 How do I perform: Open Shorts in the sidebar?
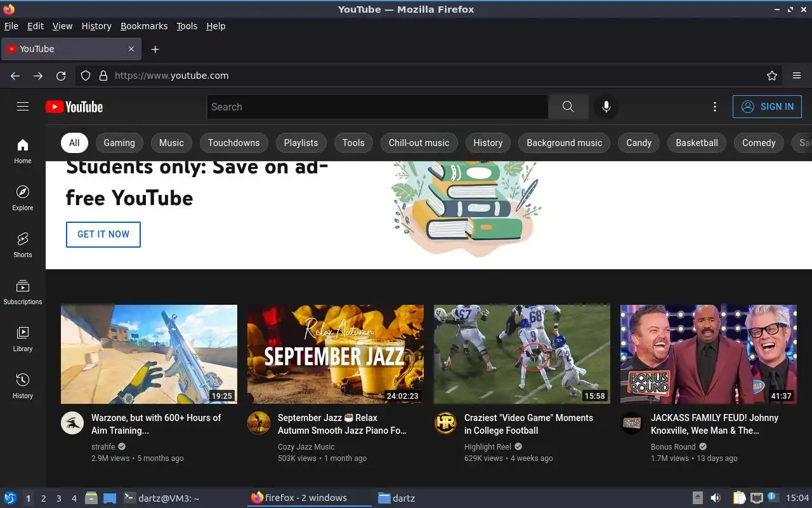click(x=23, y=245)
